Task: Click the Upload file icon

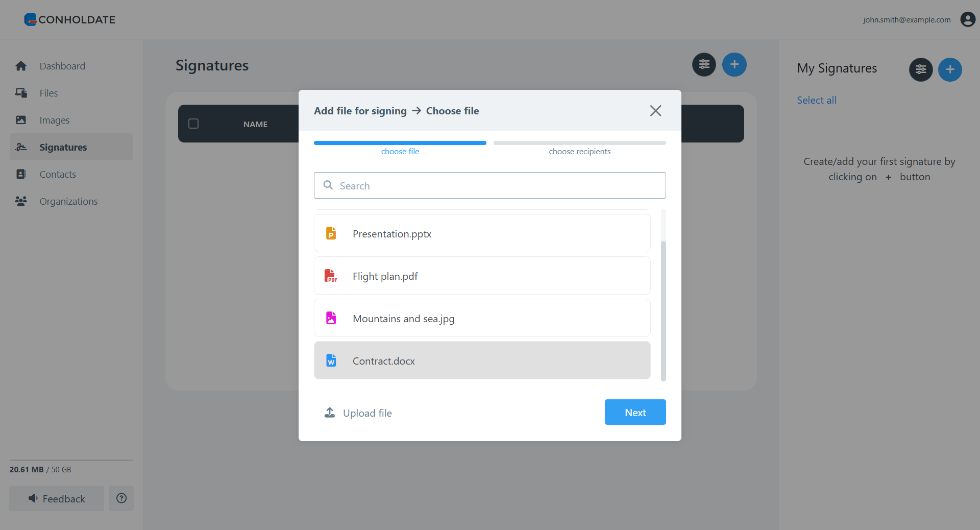Action: point(330,413)
